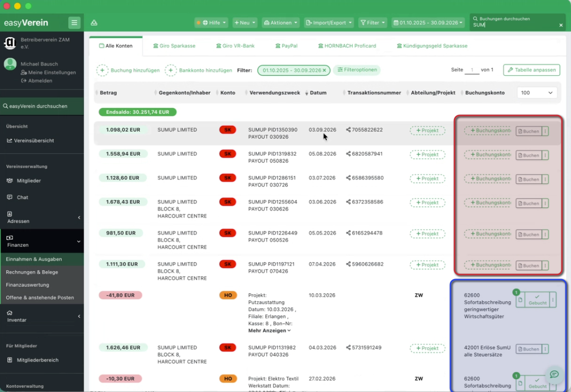Screen dimensions: 571x392
Task: Click the share icon beside 6820587941
Action: click(348, 154)
